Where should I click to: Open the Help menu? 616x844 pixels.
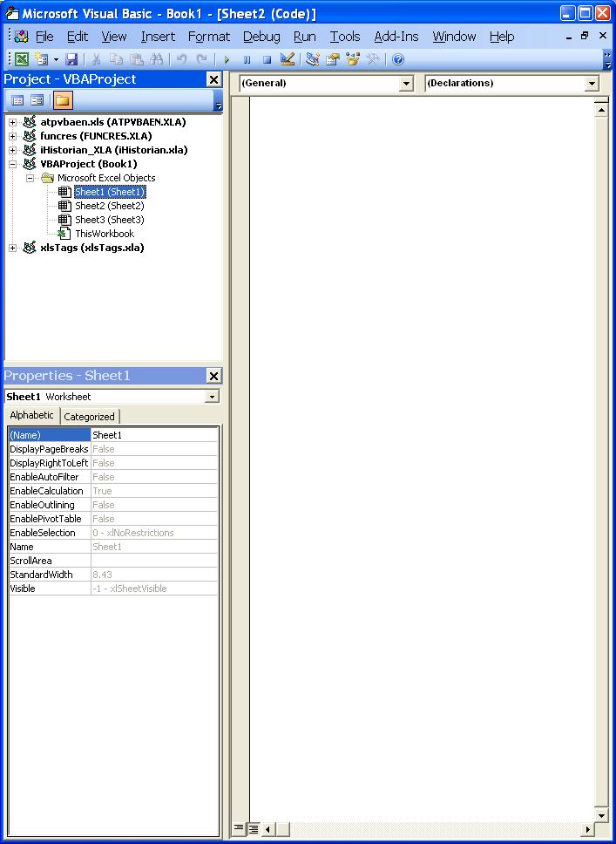tap(502, 37)
